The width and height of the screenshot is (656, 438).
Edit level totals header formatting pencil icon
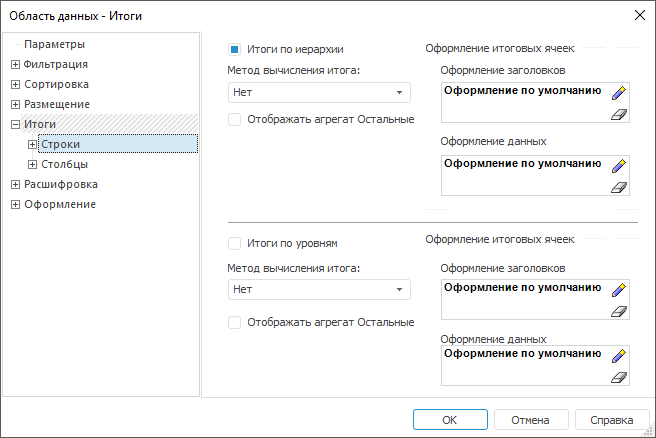(619, 289)
